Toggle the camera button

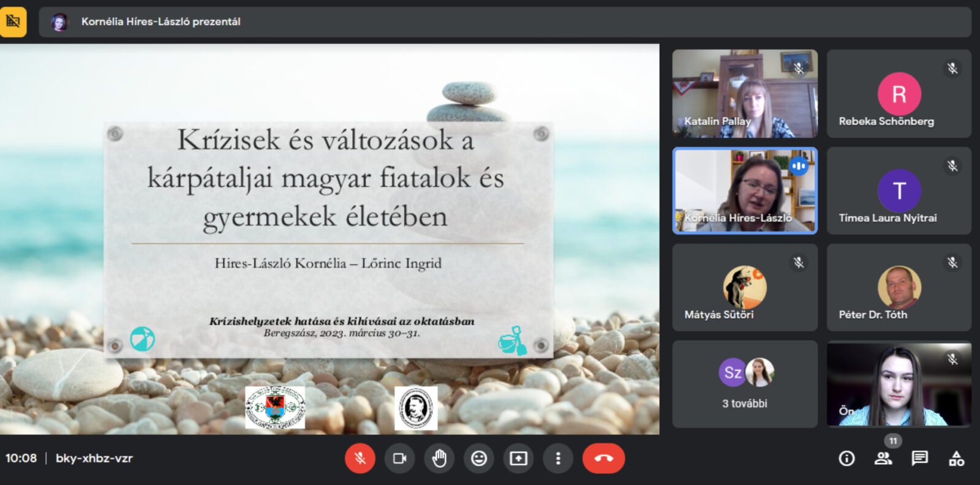click(x=399, y=458)
